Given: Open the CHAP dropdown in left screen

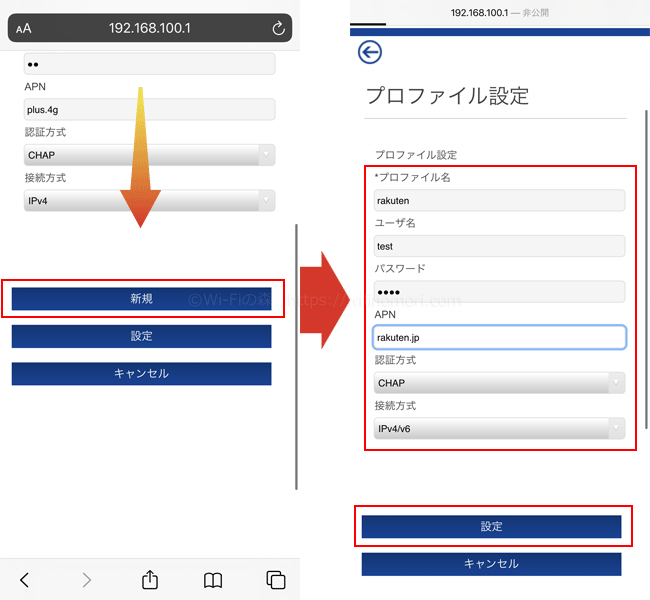Looking at the screenshot, I should tap(150, 155).
